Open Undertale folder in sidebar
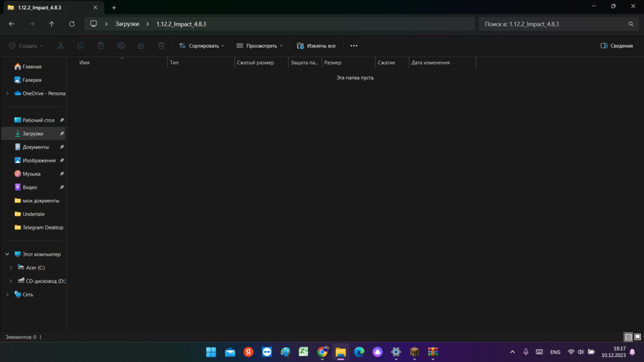This screenshot has height=362, width=644. (x=33, y=214)
